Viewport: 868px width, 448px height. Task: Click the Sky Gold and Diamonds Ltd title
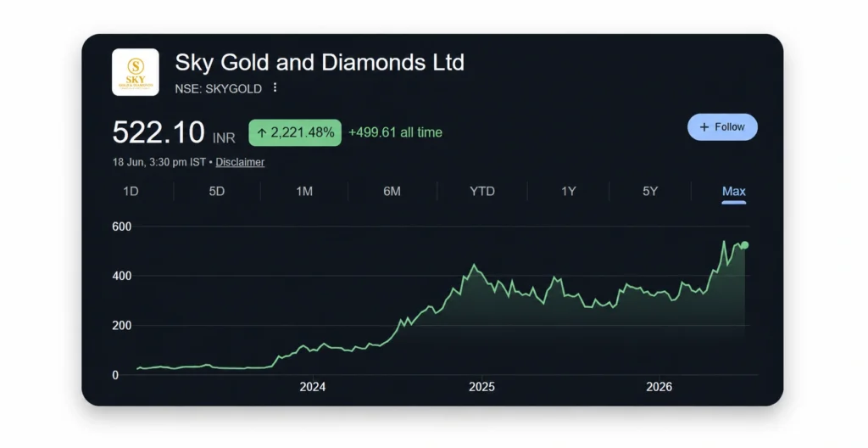[320, 62]
